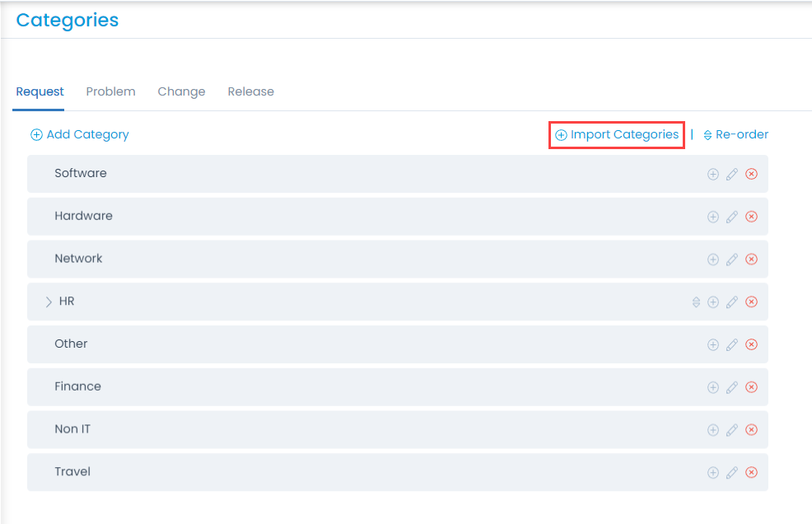Edit the Software category name
The height and width of the screenshot is (524, 812).
click(x=732, y=174)
